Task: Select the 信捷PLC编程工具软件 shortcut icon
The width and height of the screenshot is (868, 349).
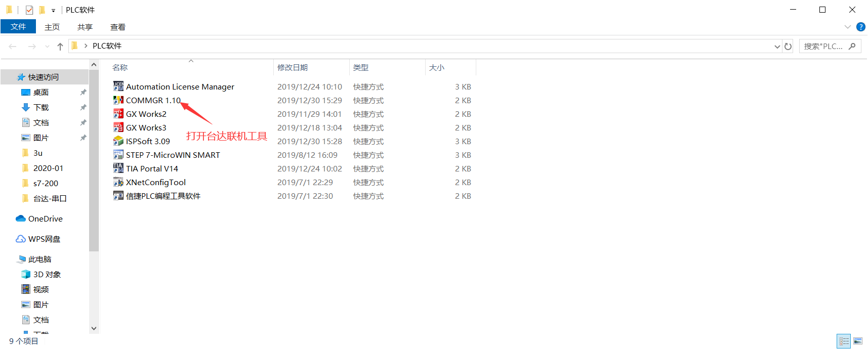Action: [x=118, y=196]
